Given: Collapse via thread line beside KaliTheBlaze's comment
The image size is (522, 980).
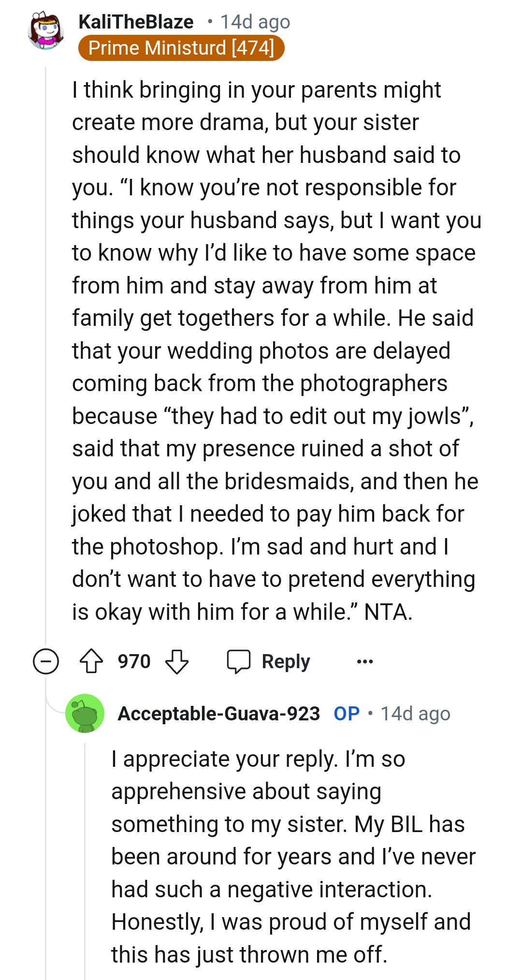Looking at the screenshot, I should (x=46, y=338).
